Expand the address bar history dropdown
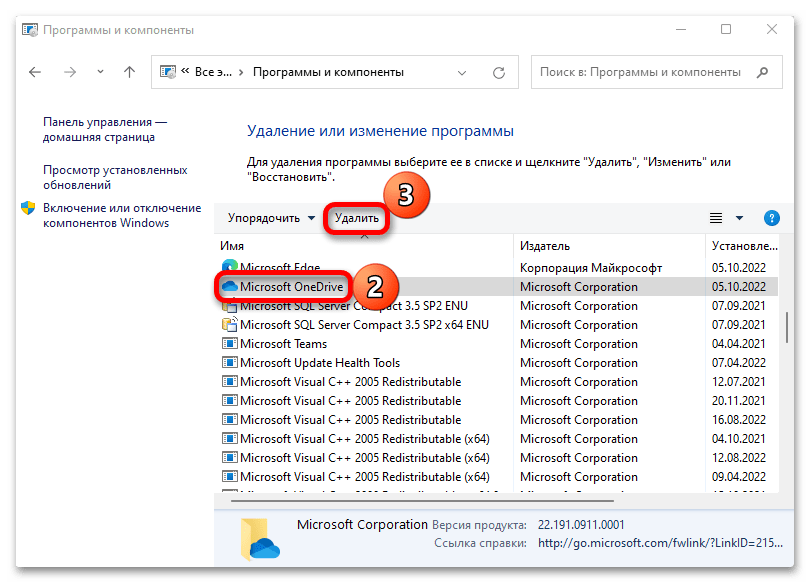This screenshot has width=810, height=583. (x=462, y=73)
